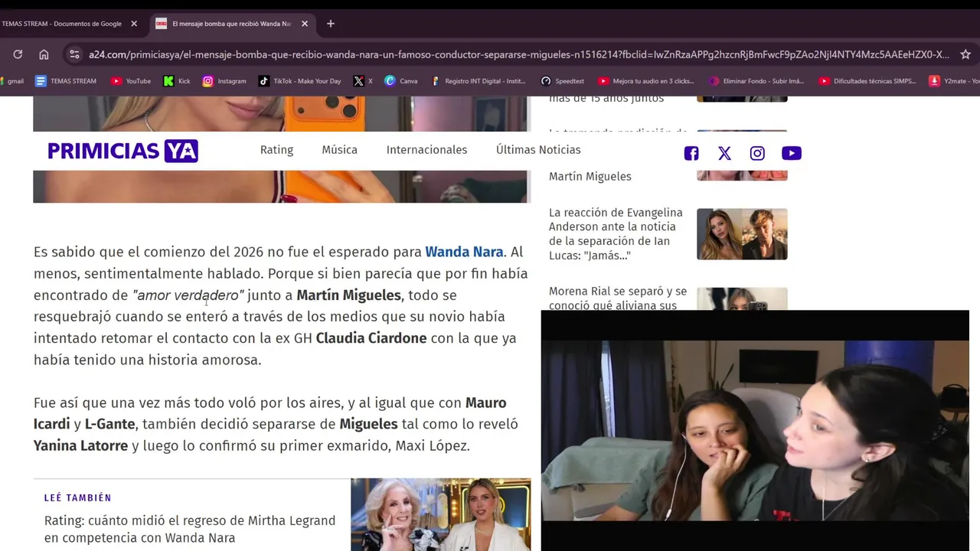Click the Primicias Ya site logo

click(x=122, y=151)
